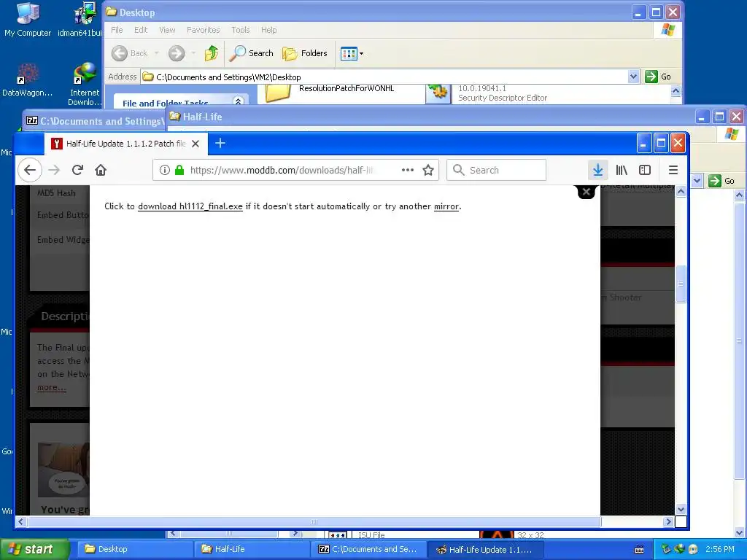Screen dimensions: 747x560
Task: Click the system tray clock 2:56 PM
Action: click(720, 549)
